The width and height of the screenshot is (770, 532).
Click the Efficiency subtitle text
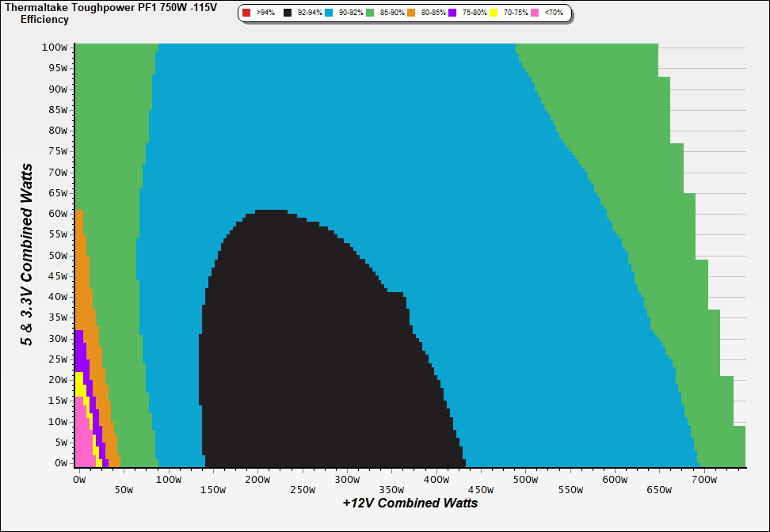click(44, 19)
